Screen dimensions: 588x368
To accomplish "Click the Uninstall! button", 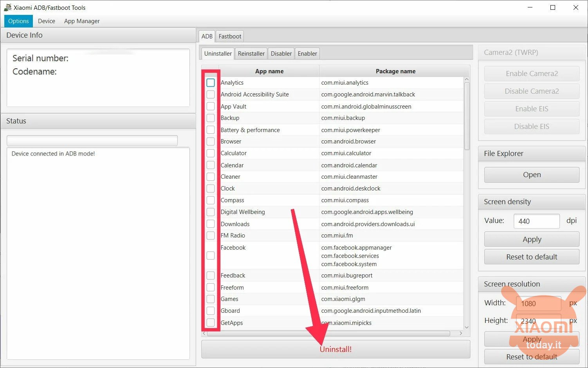I will pos(335,349).
